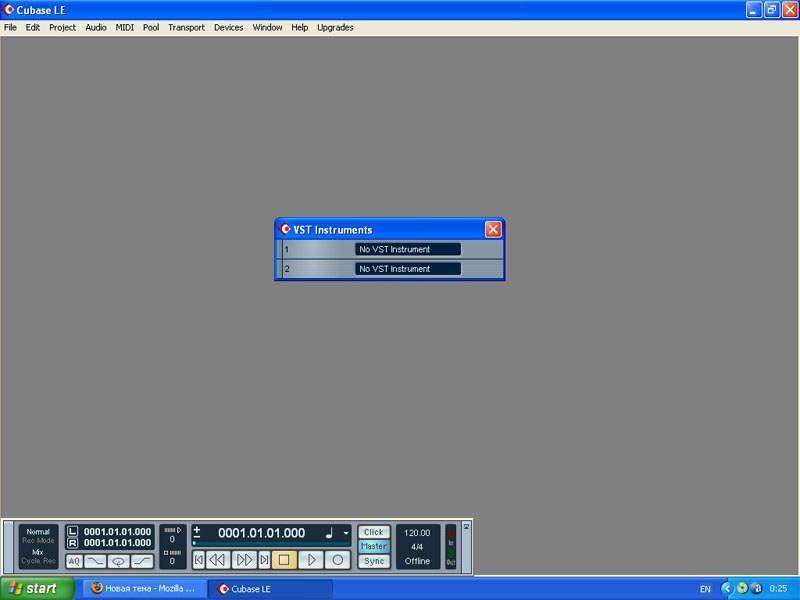This screenshot has width=800, height=600.
Task: Open VST Instrument slot 2 dropdown
Action: 408,268
